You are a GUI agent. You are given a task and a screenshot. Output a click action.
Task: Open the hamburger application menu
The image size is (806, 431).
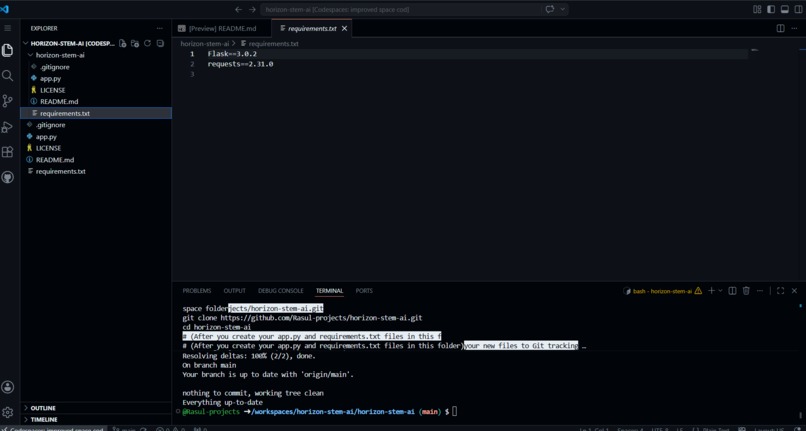coord(7,28)
